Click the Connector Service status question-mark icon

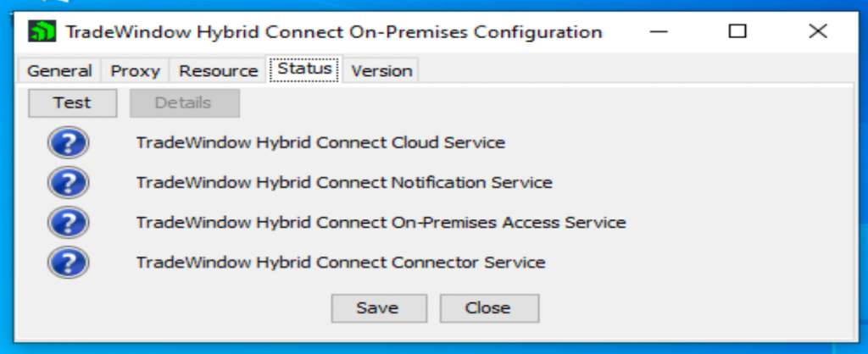(x=68, y=263)
